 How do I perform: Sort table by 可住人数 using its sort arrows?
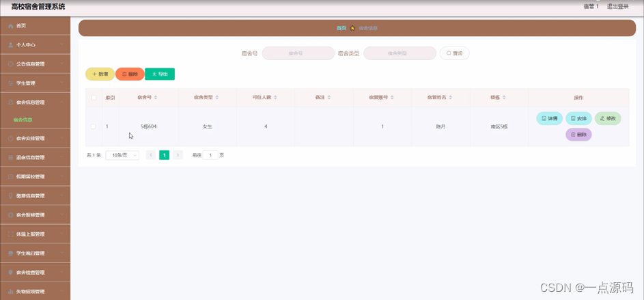tap(275, 98)
